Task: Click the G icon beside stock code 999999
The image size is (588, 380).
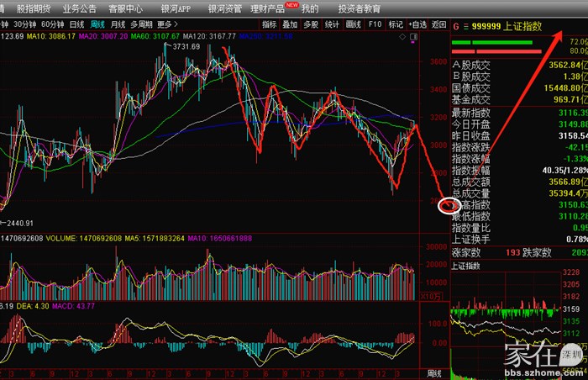Action: tap(456, 26)
